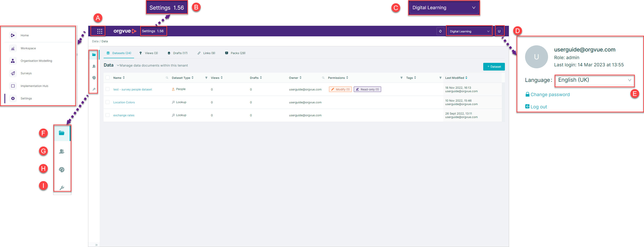This screenshot has height=247, width=644.
Task: Click the Settings gear in navigation menu
Action: (x=13, y=98)
